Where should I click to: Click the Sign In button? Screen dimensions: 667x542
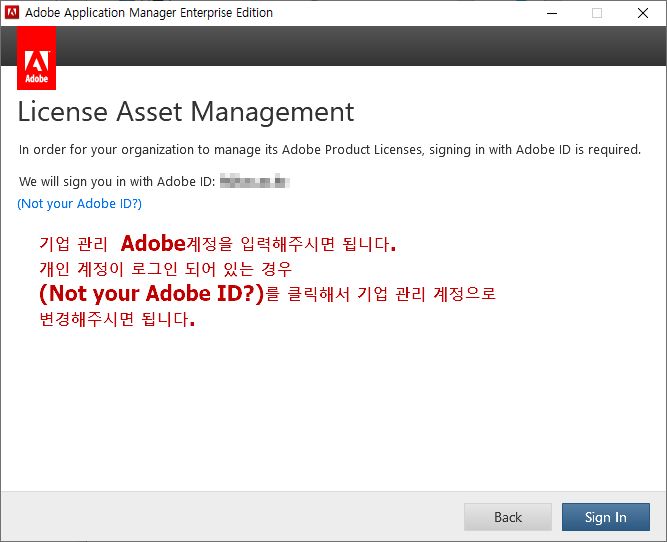pos(605,517)
